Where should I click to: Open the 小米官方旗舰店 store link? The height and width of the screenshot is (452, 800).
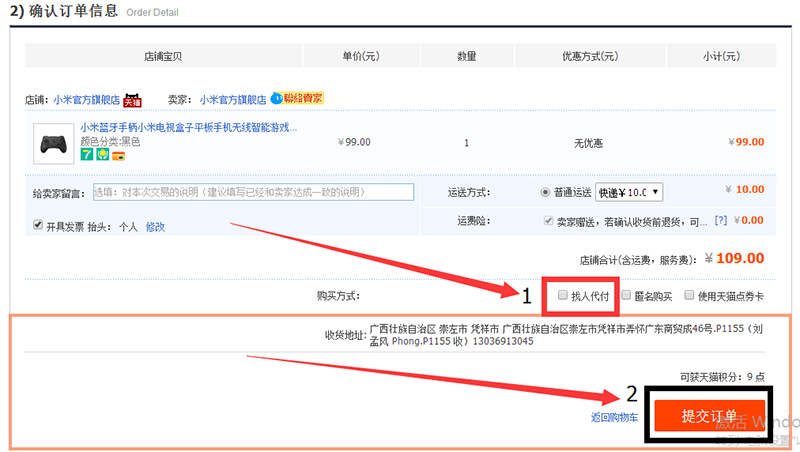tap(86, 100)
